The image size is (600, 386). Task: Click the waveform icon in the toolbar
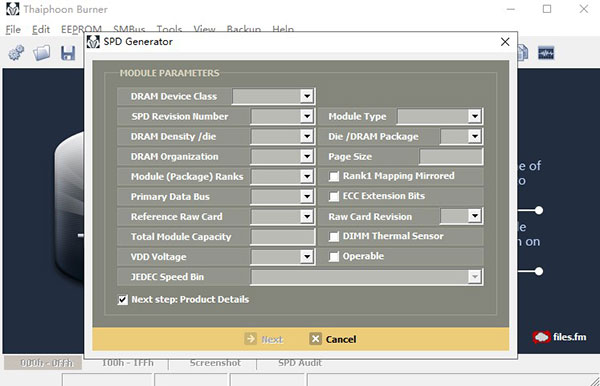pyautogui.click(x=546, y=53)
